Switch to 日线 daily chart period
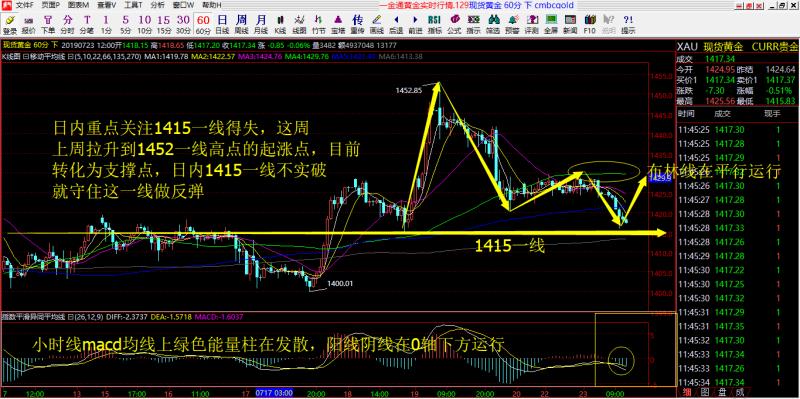This screenshot has width=800, height=399. click(x=222, y=24)
